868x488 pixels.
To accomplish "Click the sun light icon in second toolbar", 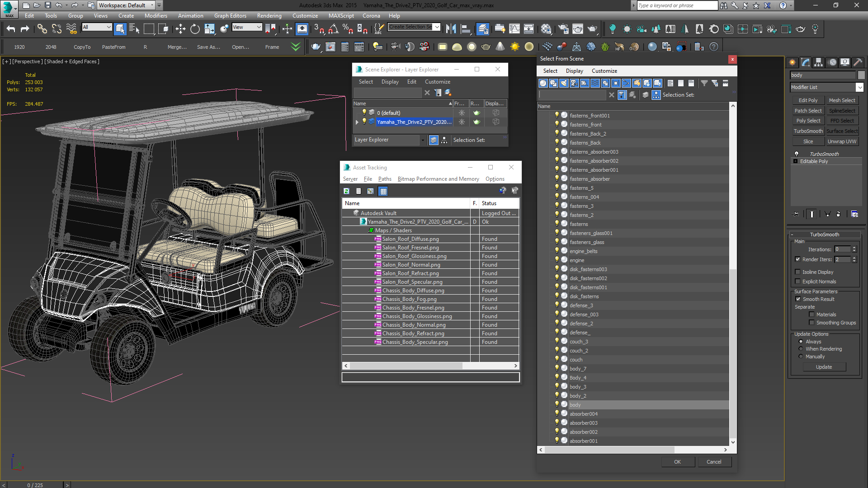I will point(514,47).
